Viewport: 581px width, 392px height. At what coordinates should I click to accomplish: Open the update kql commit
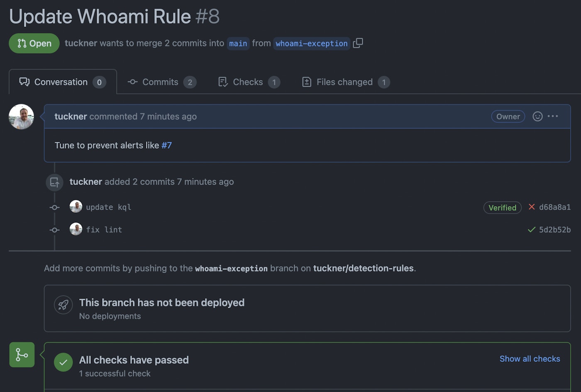pyautogui.click(x=108, y=207)
